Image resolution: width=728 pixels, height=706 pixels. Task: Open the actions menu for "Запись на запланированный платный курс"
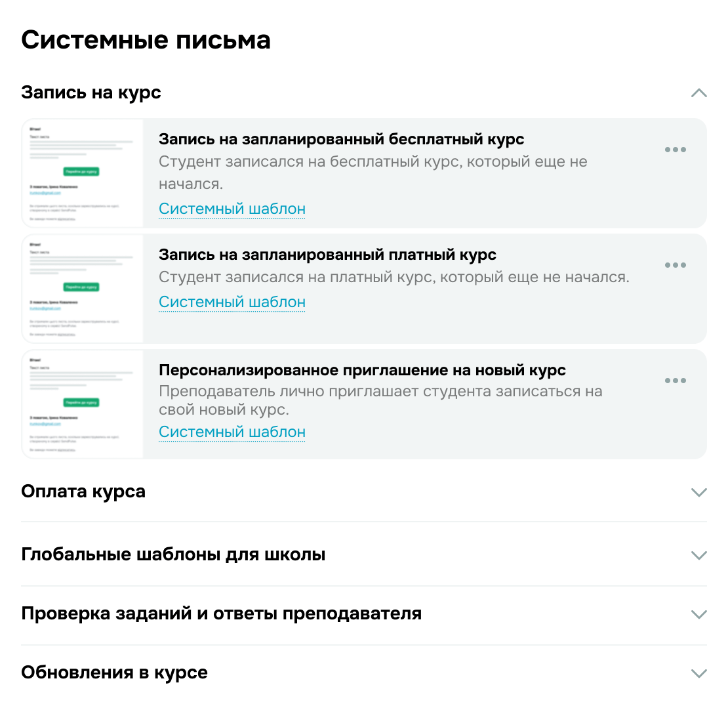click(x=676, y=265)
